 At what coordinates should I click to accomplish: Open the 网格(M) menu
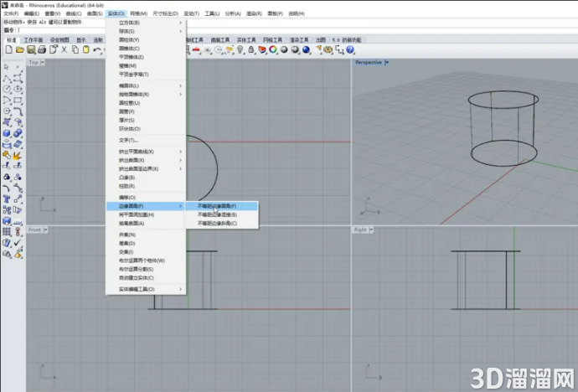(x=138, y=13)
